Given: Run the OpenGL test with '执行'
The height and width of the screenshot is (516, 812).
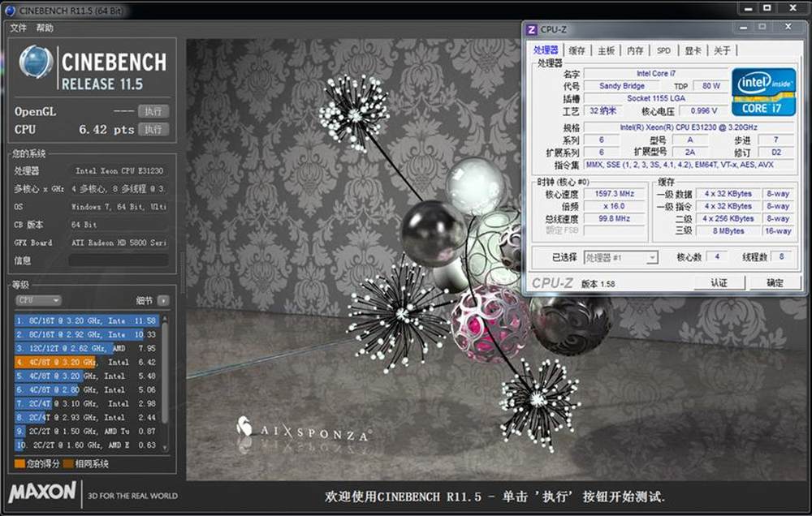Looking at the screenshot, I should tap(153, 111).
